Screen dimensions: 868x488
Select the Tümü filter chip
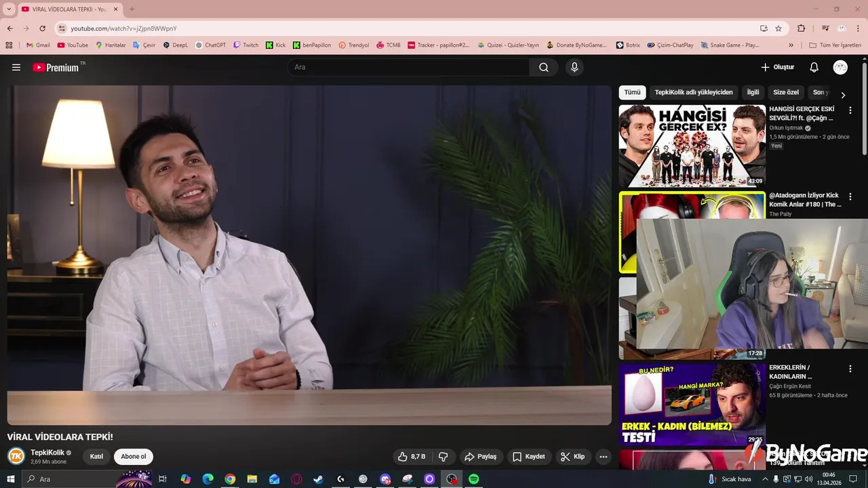pyautogui.click(x=632, y=92)
